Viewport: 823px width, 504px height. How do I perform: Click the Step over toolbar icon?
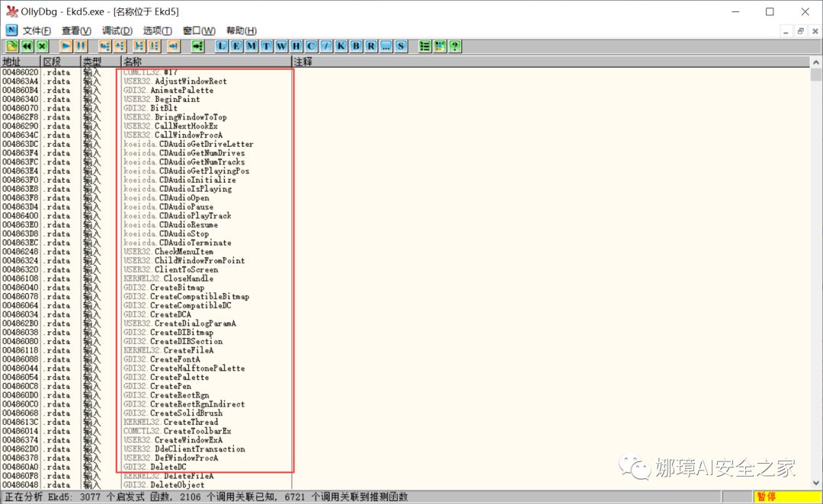click(120, 46)
